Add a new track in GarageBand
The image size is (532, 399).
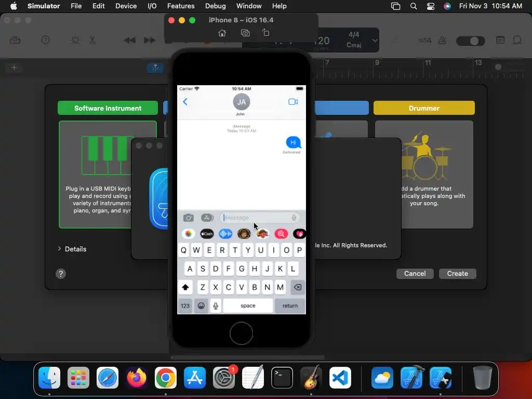(x=14, y=68)
